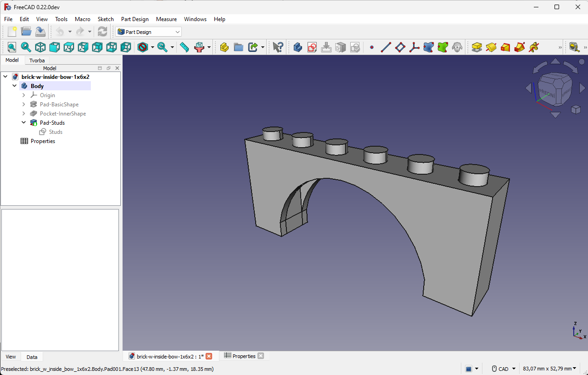The image size is (588, 375).
Task: Expand the Origin tree node
Action: click(24, 95)
